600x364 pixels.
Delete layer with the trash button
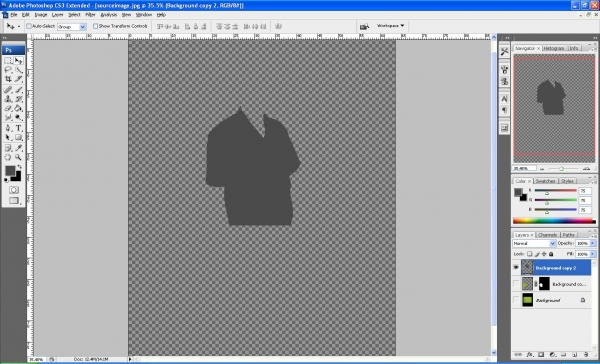point(586,355)
